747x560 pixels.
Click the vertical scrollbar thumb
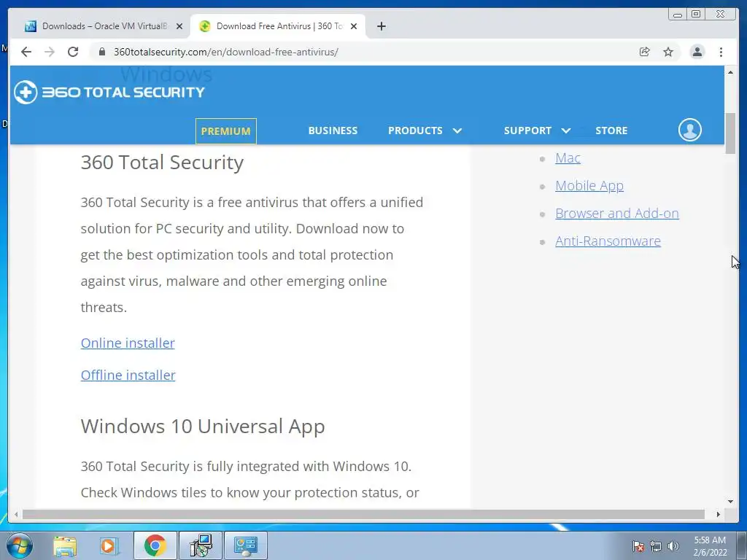[730, 133]
